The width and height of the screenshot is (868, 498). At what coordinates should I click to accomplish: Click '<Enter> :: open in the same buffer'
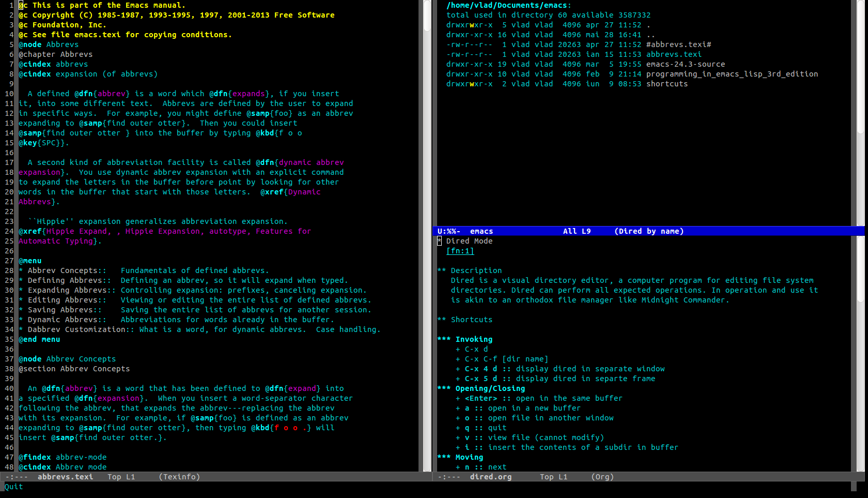(x=539, y=398)
